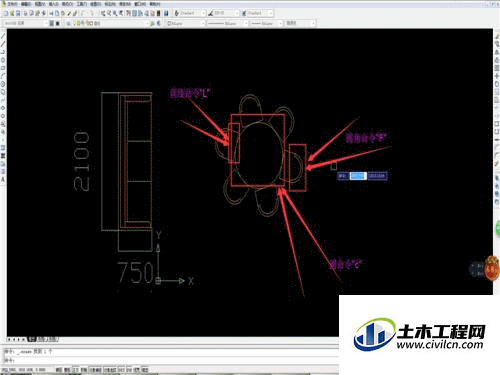This screenshot has width=500, height=375.
Task: Click the floating assistant orb icon
Action: (492, 268)
